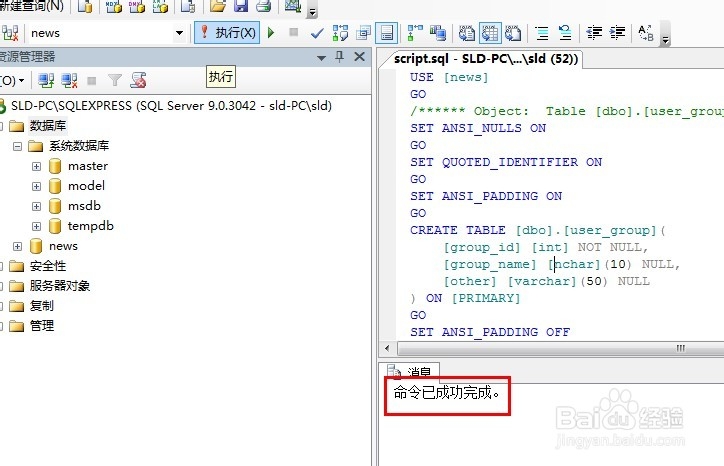Click the gray Stop icon in Object Explorer
Screen dimensions: 724x466
pos(91,81)
